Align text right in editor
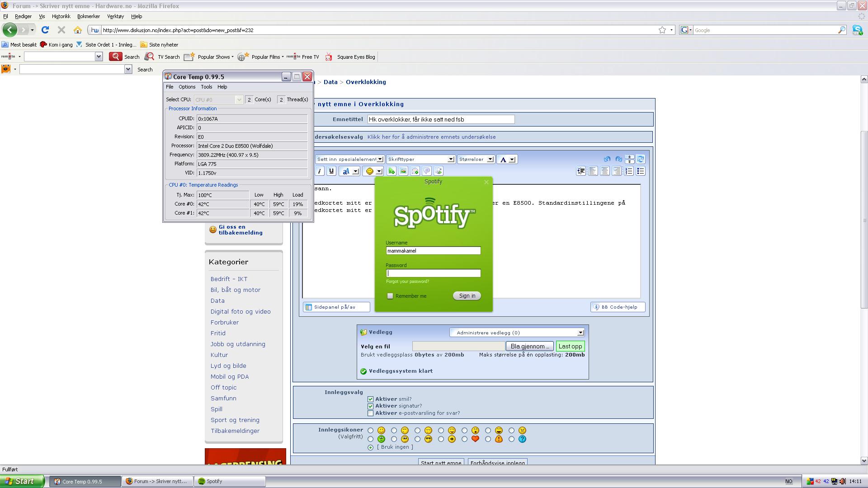868x488 pixels. tap(617, 171)
